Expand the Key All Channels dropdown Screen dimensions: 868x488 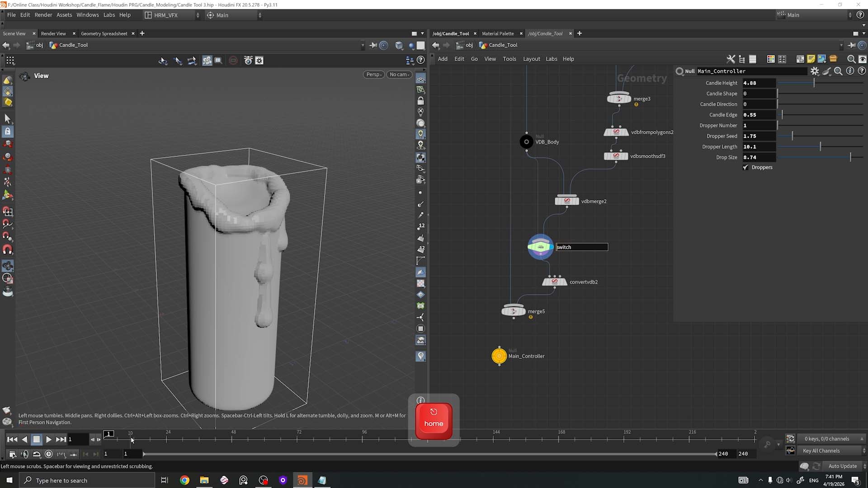coord(833,450)
